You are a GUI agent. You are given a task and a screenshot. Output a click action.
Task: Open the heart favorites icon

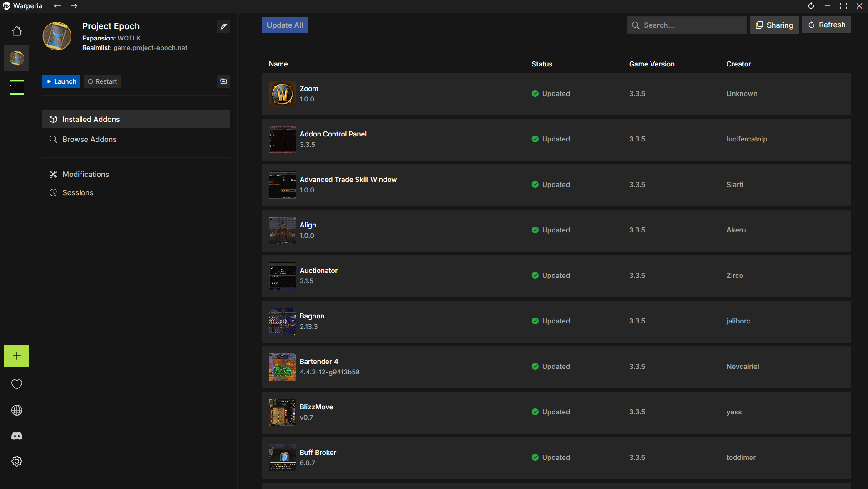coord(17,384)
